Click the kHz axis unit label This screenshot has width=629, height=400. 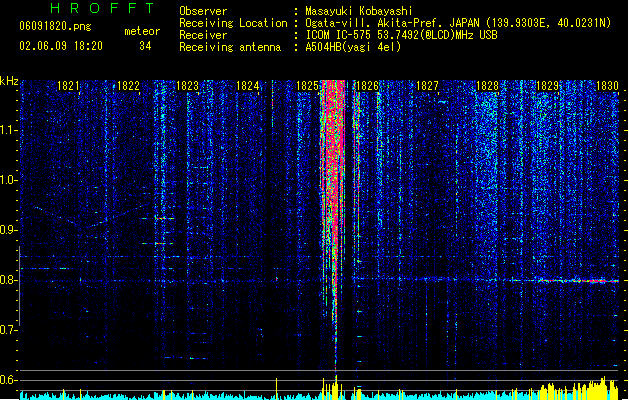[9, 81]
